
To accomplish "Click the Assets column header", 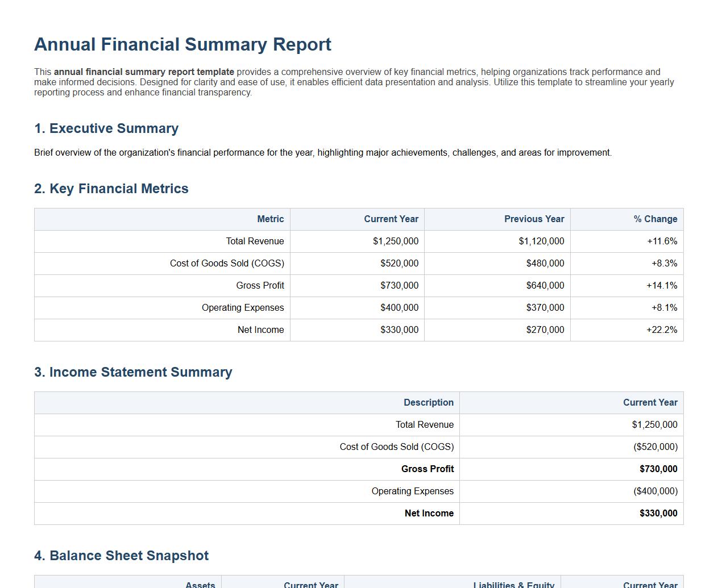I will pos(200,584).
